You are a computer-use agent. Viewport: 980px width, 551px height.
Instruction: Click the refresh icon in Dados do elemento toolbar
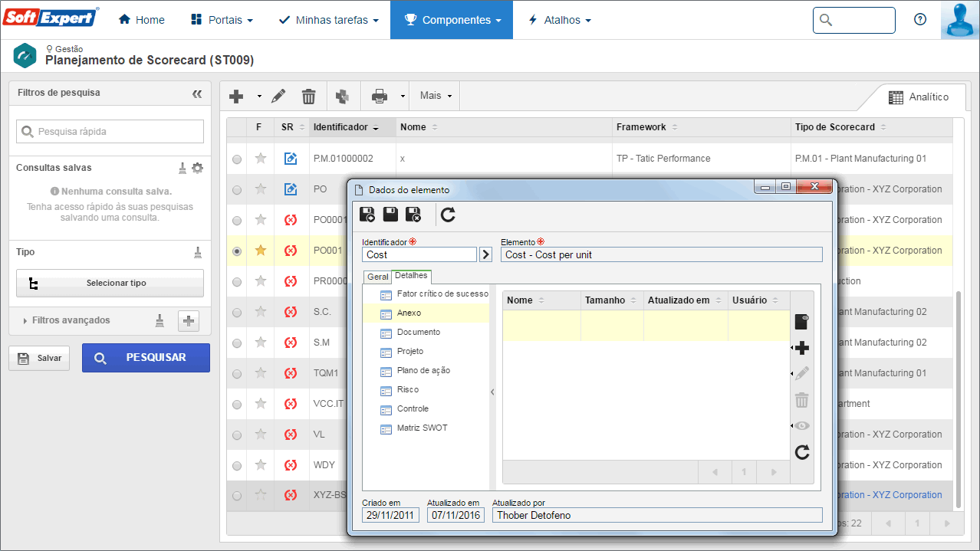point(449,215)
